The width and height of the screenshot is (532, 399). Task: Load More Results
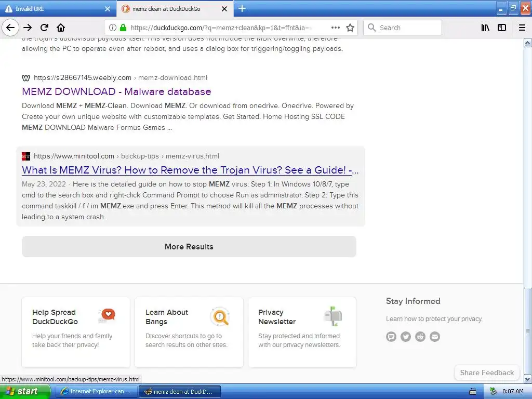(189, 247)
